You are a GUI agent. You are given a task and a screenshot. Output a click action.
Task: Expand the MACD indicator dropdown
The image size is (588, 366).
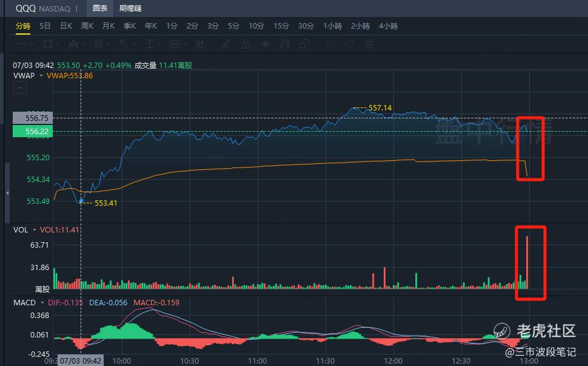click(42, 302)
